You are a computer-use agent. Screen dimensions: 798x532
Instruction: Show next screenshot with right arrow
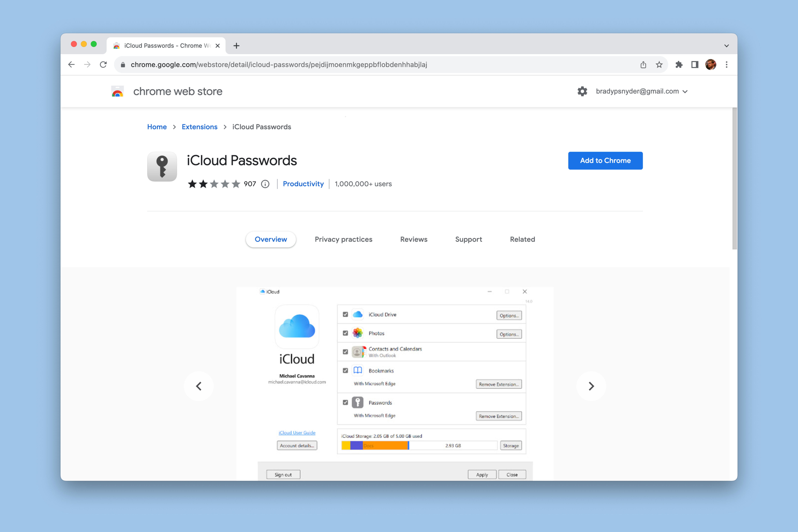click(591, 386)
